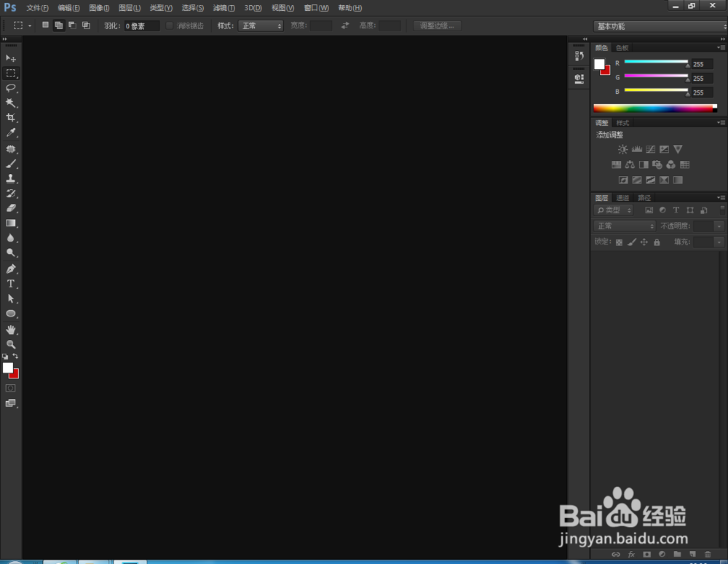Open the fill dropdown arrow
The width and height of the screenshot is (728, 564).
(719, 242)
